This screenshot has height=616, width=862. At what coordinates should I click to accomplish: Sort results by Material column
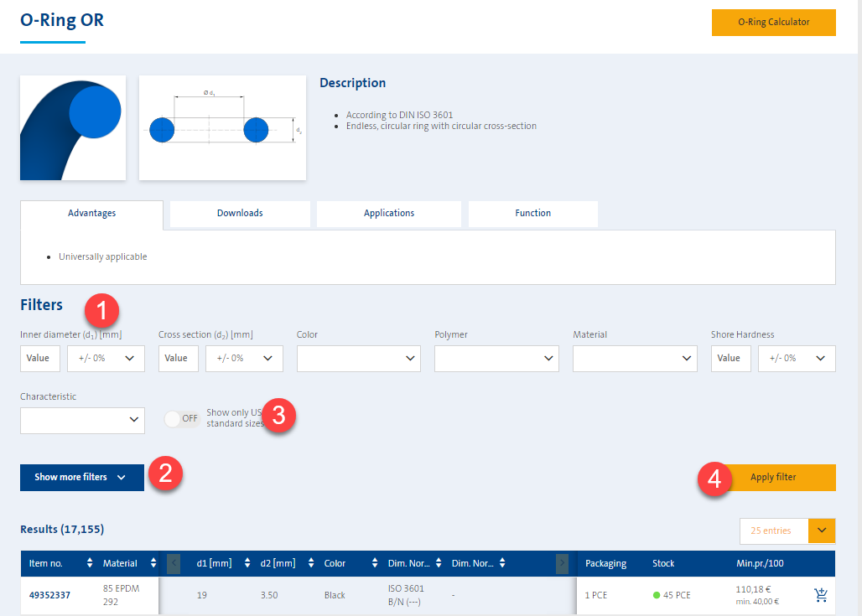pyautogui.click(x=153, y=563)
